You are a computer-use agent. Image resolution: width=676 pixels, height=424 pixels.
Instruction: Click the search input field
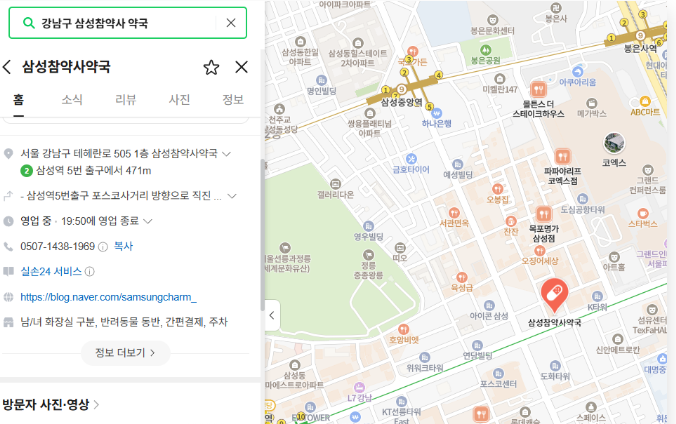pos(127,23)
